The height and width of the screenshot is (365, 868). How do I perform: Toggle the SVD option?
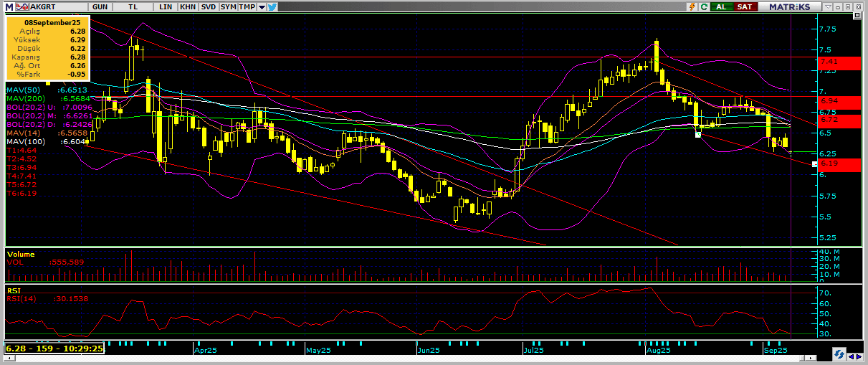point(208,6)
